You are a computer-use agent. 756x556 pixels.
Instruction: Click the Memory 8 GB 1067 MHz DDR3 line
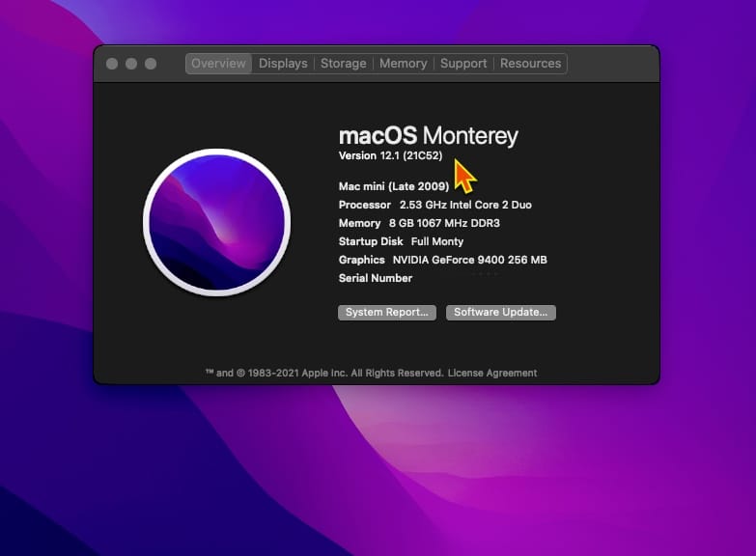pyautogui.click(x=419, y=223)
